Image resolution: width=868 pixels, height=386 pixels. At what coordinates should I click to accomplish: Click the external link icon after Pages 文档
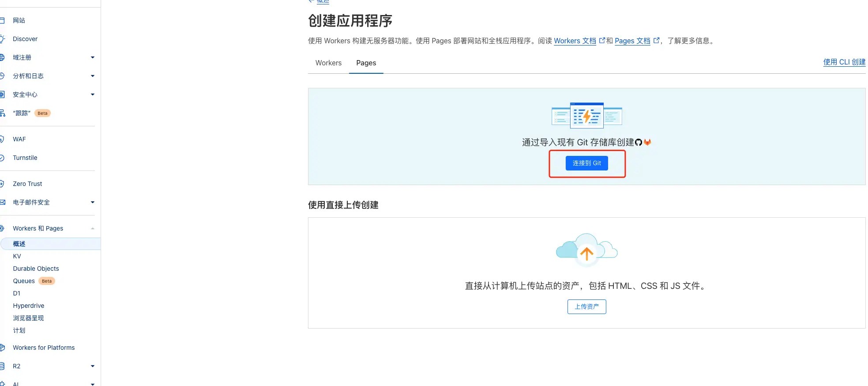point(656,40)
